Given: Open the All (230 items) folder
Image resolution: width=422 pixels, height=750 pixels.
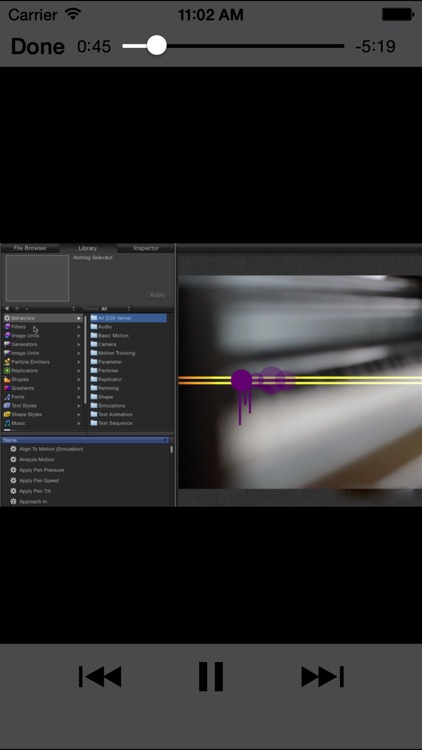Looking at the screenshot, I should coord(128,318).
